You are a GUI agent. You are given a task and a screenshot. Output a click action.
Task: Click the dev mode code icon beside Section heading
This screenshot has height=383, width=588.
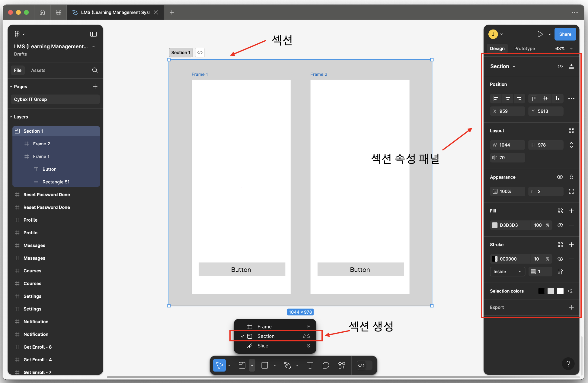click(x=560, y=66)
